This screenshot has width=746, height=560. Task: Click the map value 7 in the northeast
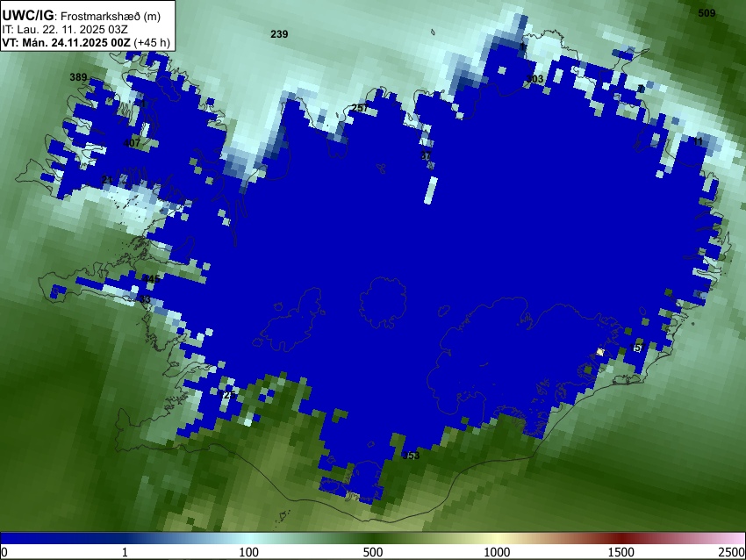[641, 89]
